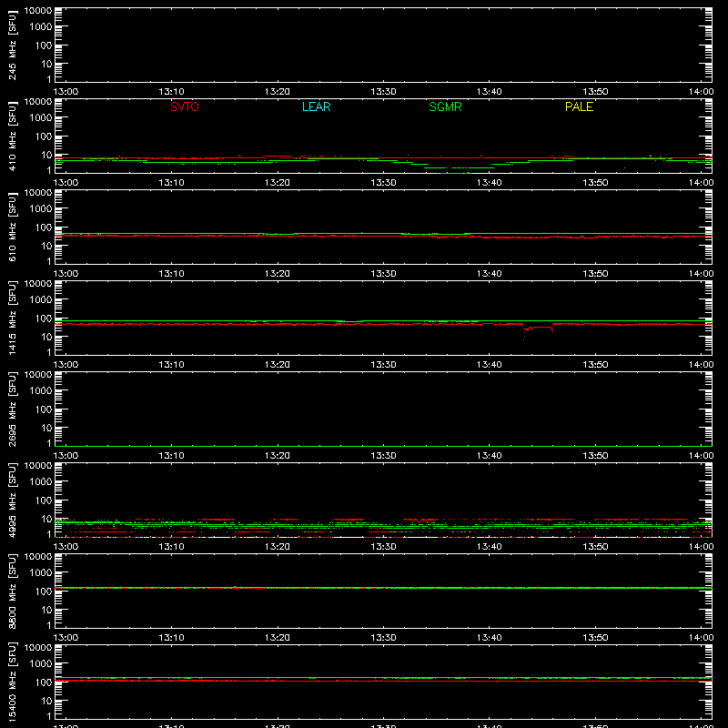Select the 15400 MHz [SFU] axis title
The image size is (728, 728).
[x=12, y=682]
